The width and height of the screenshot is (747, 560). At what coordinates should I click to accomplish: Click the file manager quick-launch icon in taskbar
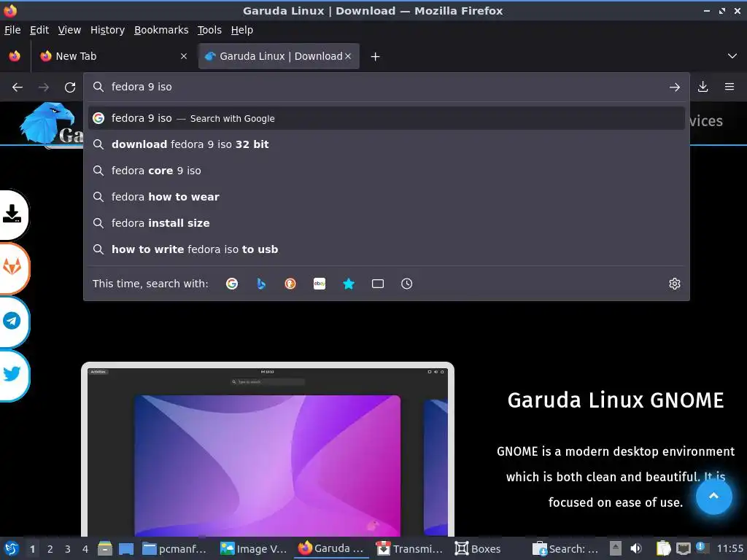105,548
